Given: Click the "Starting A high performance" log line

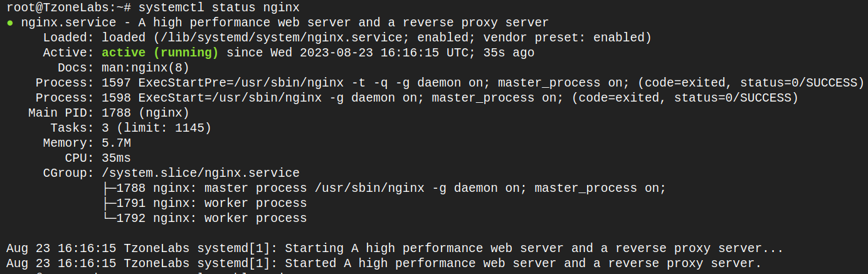Looking at the screenshot, I should tap(395, 248).
